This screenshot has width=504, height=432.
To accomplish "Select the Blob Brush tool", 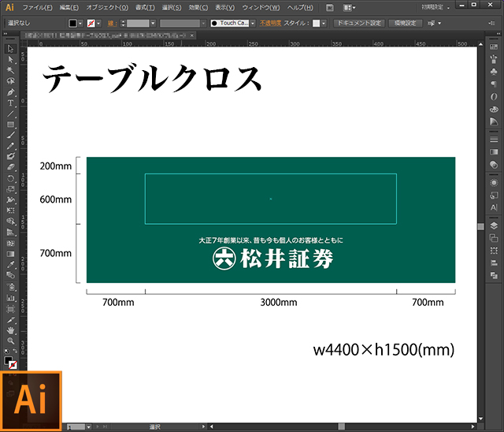I will (10, 157).
